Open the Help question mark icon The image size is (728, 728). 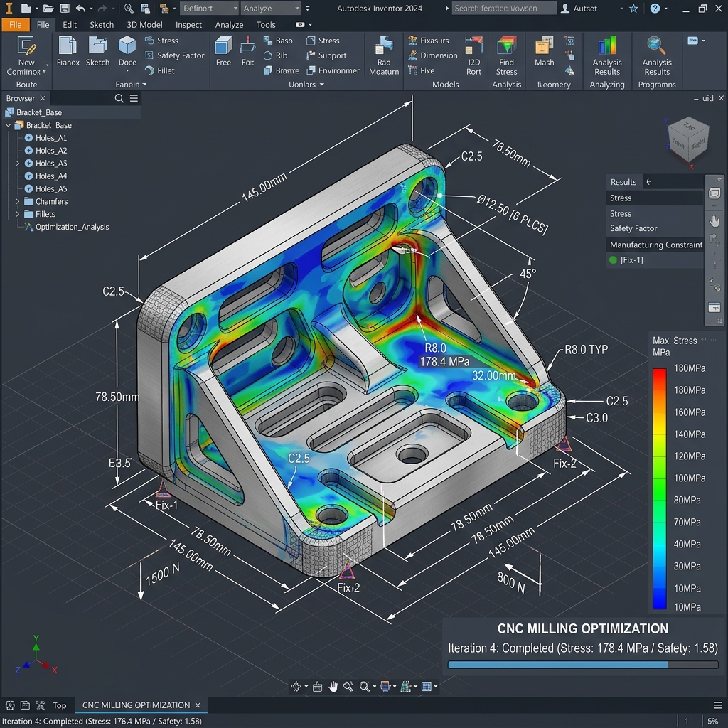pos(655,9)
